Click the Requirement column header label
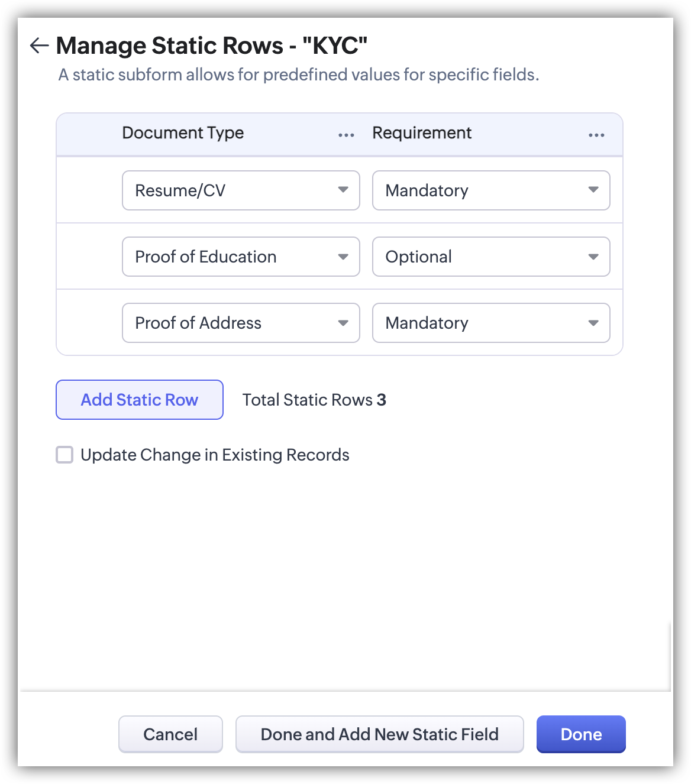Screen dimensions: 691x784 tap(422, 133)
